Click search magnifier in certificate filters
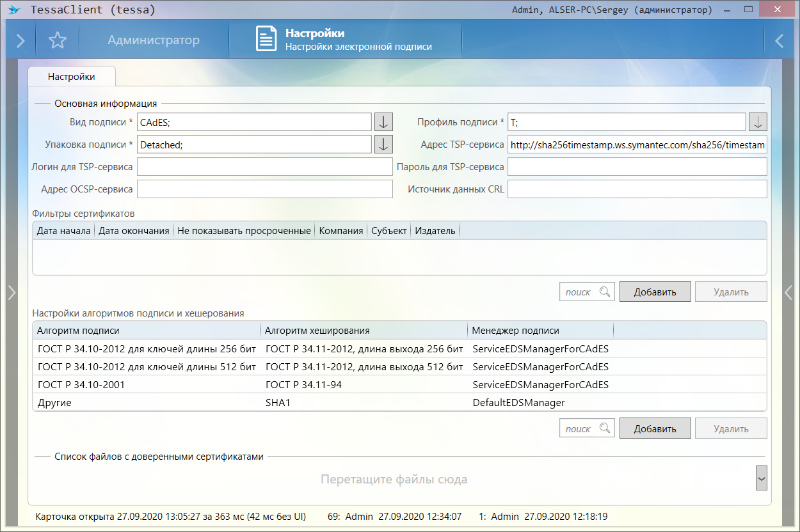This screenshot has width=800, height=532. pyautogui.click(x=605, y=292)
